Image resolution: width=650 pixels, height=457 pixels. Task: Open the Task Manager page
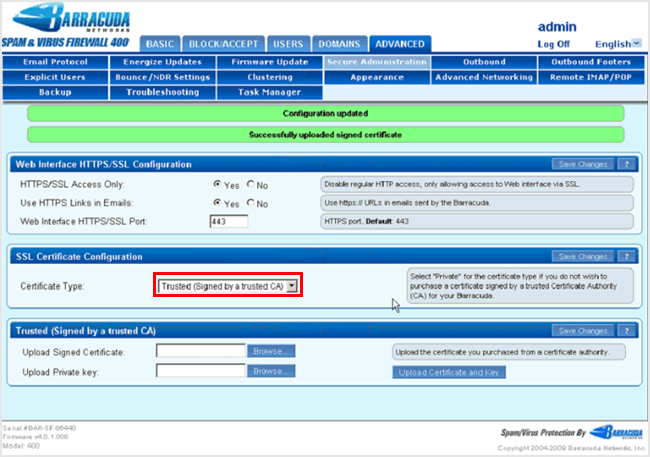pyautogui.click(x=269, y=92)
